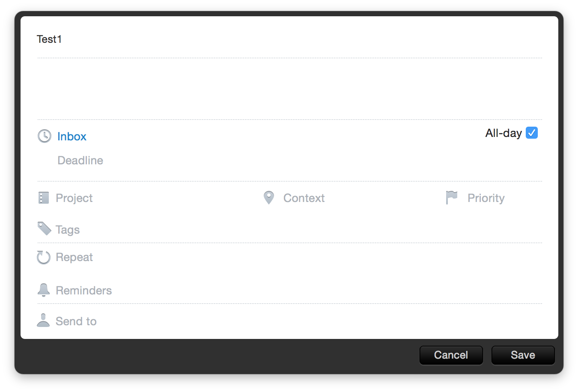Click the clock icon beside Inbox
Viewport: 578px width, 392px height.
pyautogui.click(x=45, y=136)
